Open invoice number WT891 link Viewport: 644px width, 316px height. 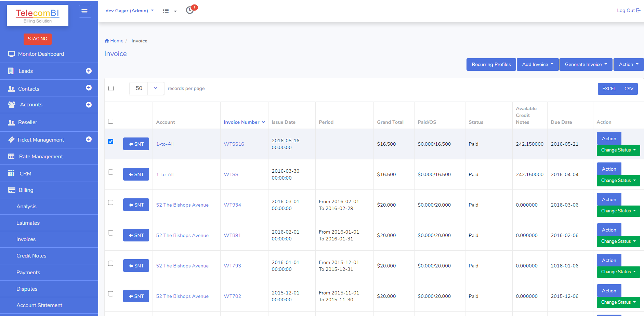(x=233, y=235)
